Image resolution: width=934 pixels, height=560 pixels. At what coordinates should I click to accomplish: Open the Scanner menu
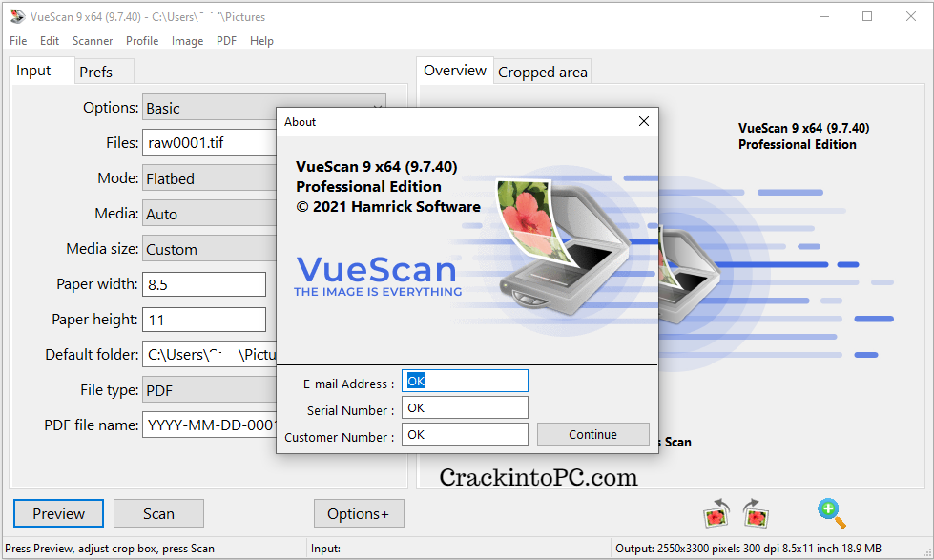(x=93, y=40)
